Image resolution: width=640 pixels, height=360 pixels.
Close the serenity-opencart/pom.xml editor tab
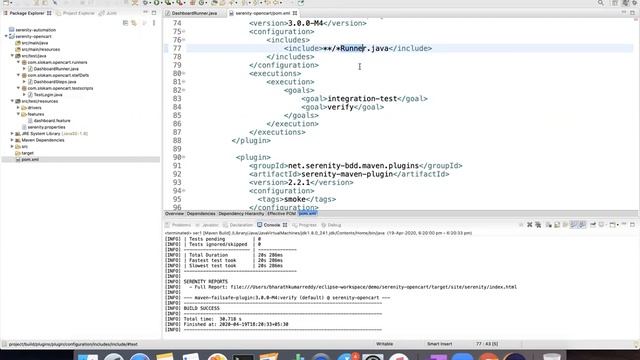tap(295, 13)
